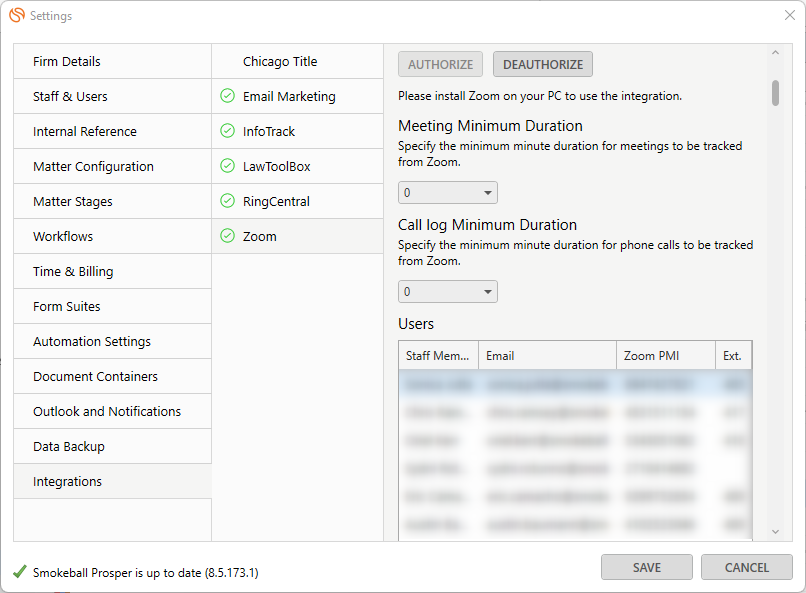Click the Smokeball logo in title bar
The image size is (806, 593).
click(x=17, y=15)
